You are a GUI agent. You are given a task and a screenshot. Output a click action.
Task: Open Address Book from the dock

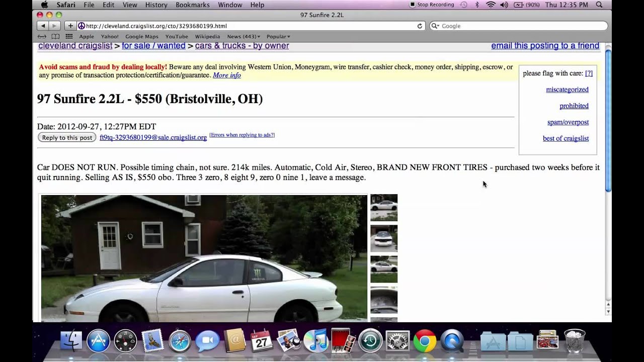234,341
